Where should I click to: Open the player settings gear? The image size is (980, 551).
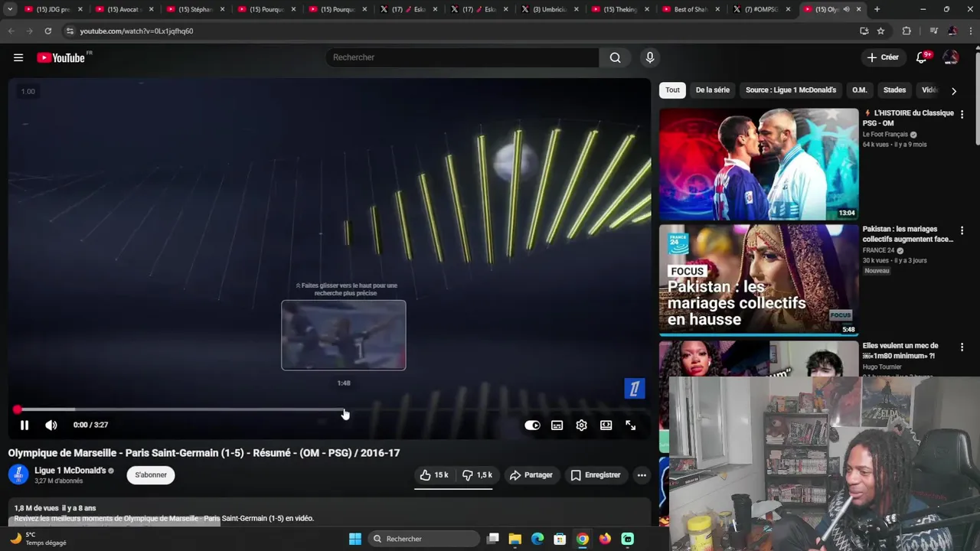pos(581,425)
